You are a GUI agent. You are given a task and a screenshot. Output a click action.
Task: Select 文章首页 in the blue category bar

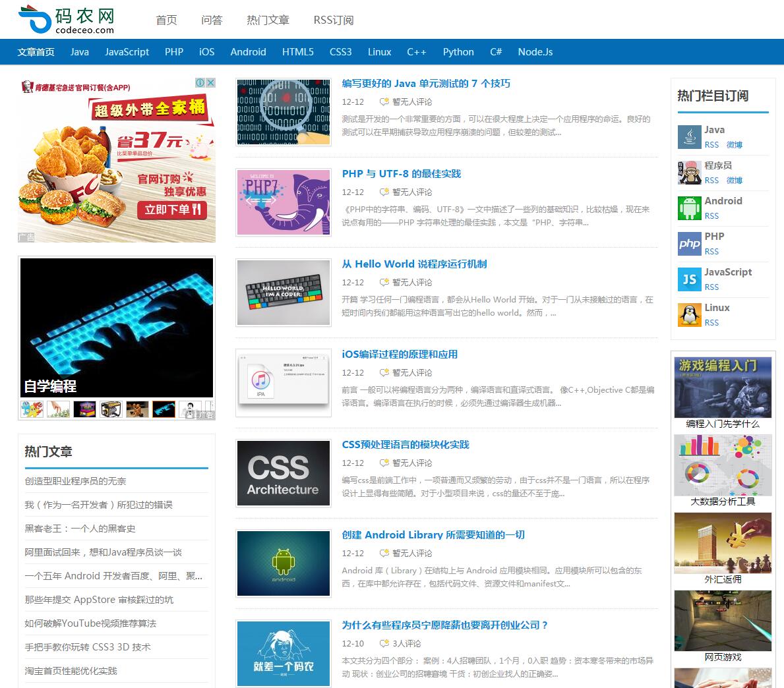tap(36, 52)
